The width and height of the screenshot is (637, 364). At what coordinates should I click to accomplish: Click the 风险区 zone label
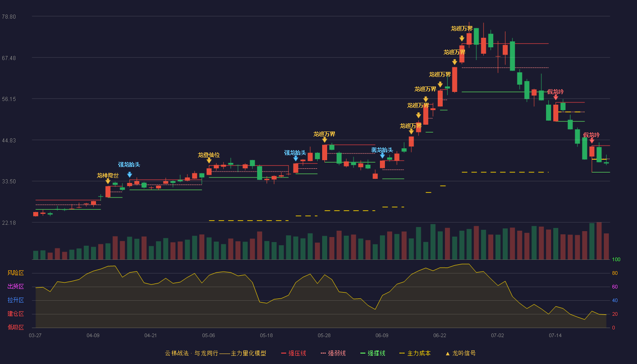coord(15,273)
